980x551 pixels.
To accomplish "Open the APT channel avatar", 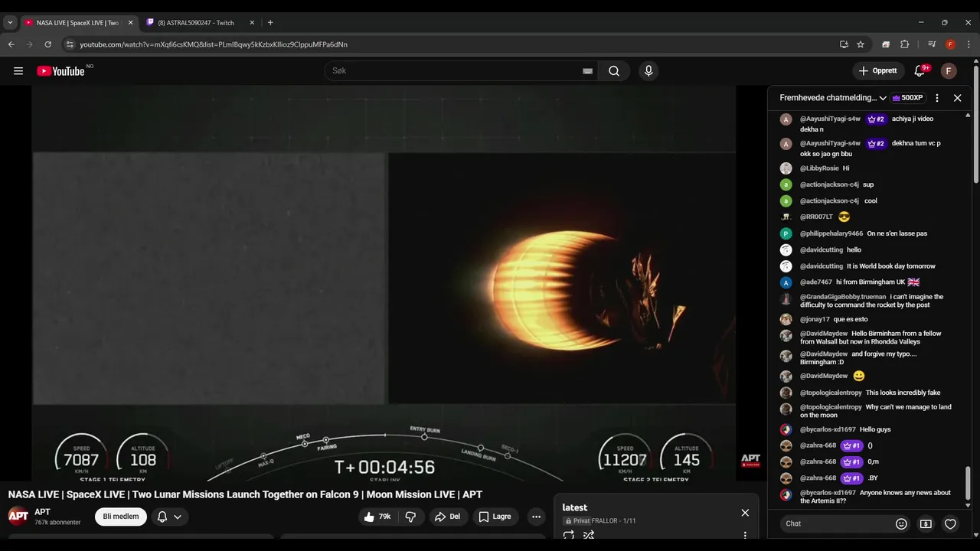I will click(x=18, y=516).
